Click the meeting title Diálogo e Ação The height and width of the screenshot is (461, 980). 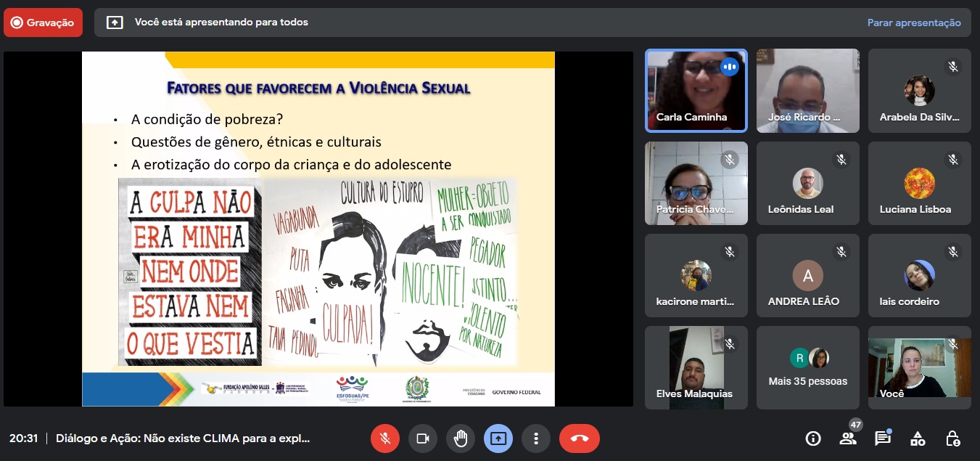click(x=183, y=438)
